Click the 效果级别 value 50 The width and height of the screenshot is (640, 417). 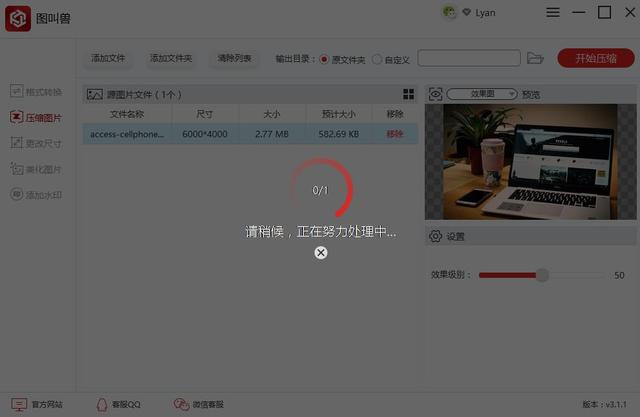point(619,275)
